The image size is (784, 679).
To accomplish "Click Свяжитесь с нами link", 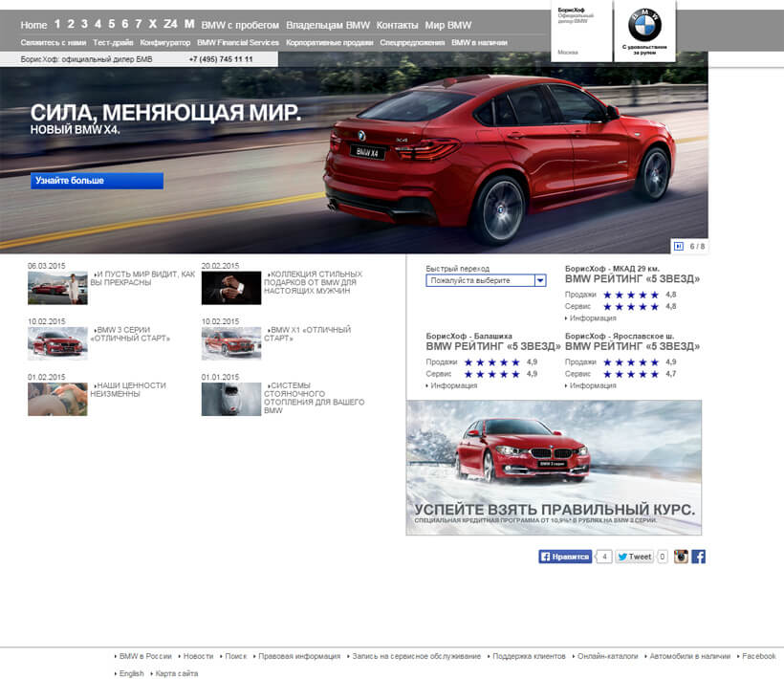I will click(x=53, y=42).
